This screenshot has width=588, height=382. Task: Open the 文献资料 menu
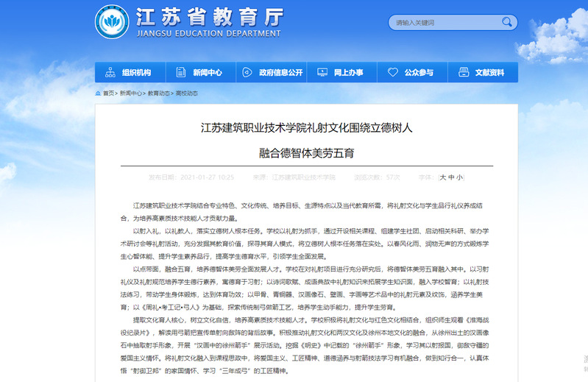(x=489, y=73)
